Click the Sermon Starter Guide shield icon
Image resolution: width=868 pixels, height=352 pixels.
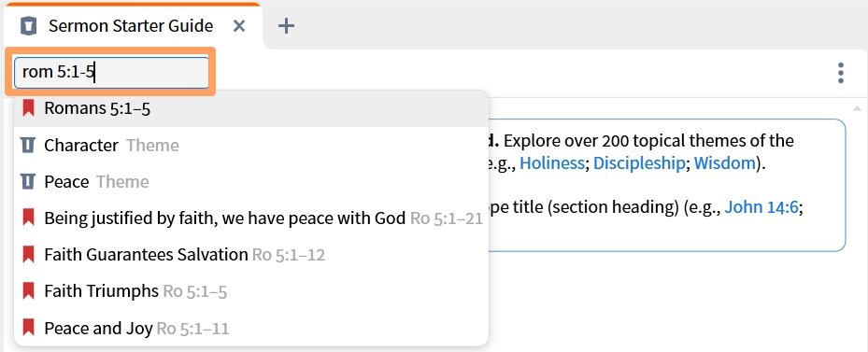tap(28, 25)
